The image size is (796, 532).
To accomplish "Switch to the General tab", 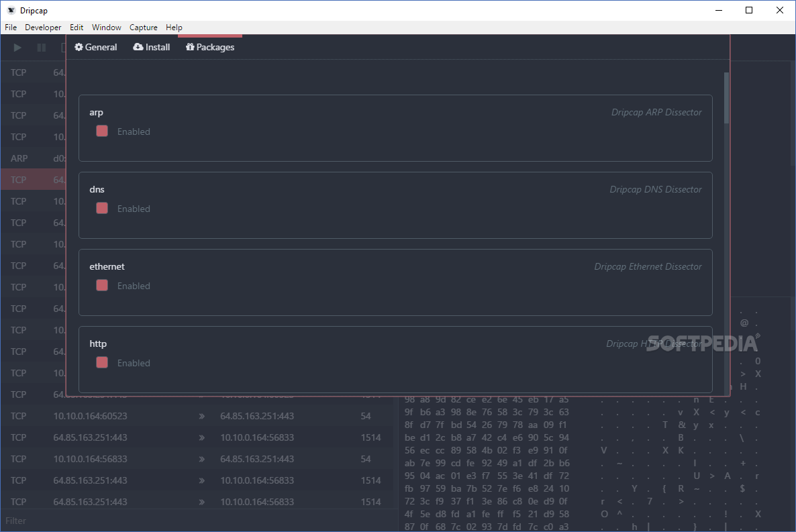I will click(x=96, y=47).
